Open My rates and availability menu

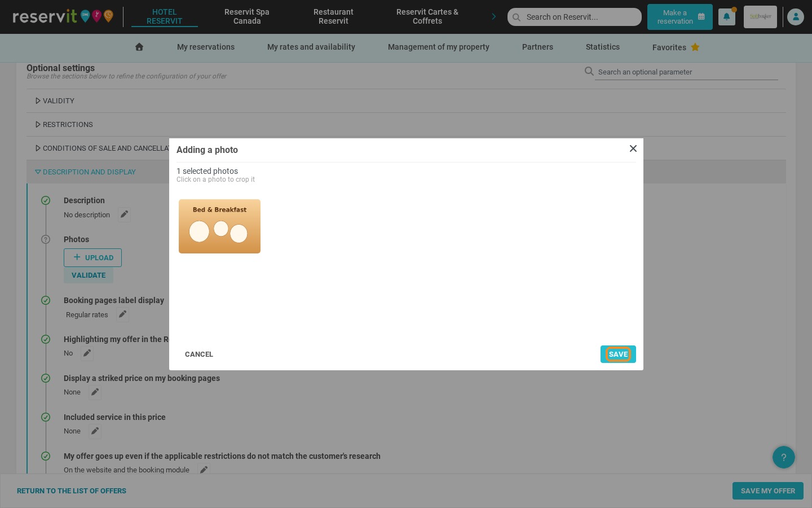point(311,47)
